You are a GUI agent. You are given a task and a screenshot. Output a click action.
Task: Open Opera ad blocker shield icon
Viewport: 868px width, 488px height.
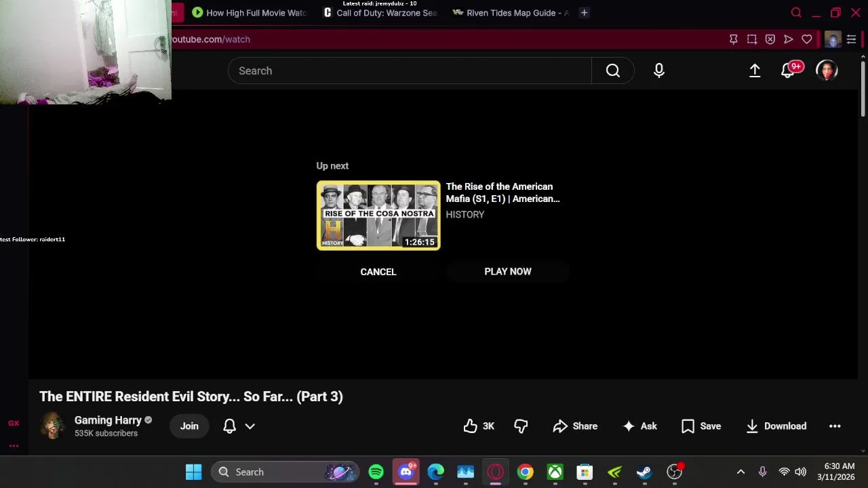point(770,39)
